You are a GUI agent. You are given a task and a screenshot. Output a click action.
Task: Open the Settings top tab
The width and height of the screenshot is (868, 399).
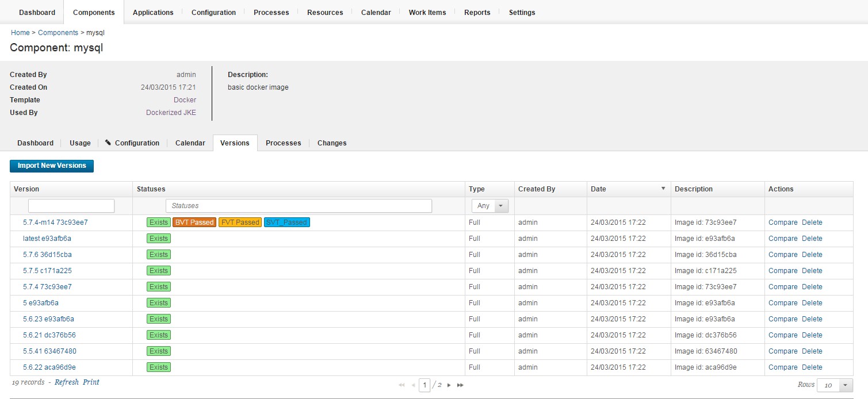coord(522,12)
